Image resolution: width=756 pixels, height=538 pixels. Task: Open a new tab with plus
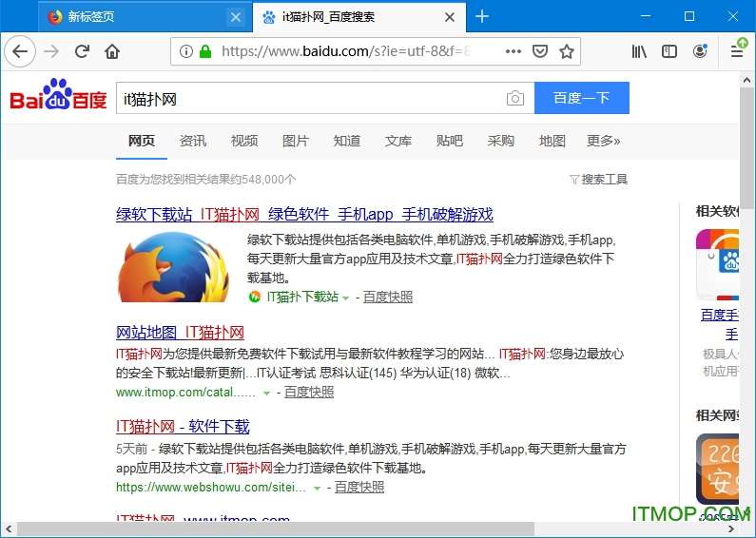tap(482, 16)
